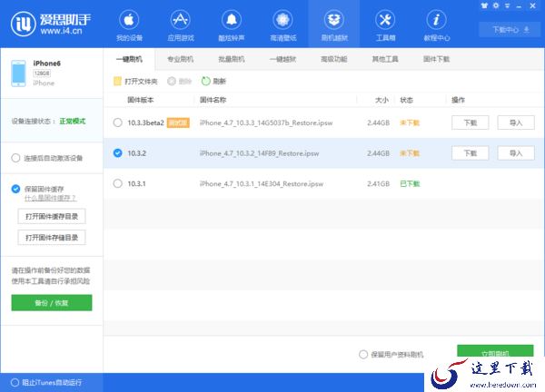Click 未下载 status of 10.3.3beta2 row

tap(410, 122)
